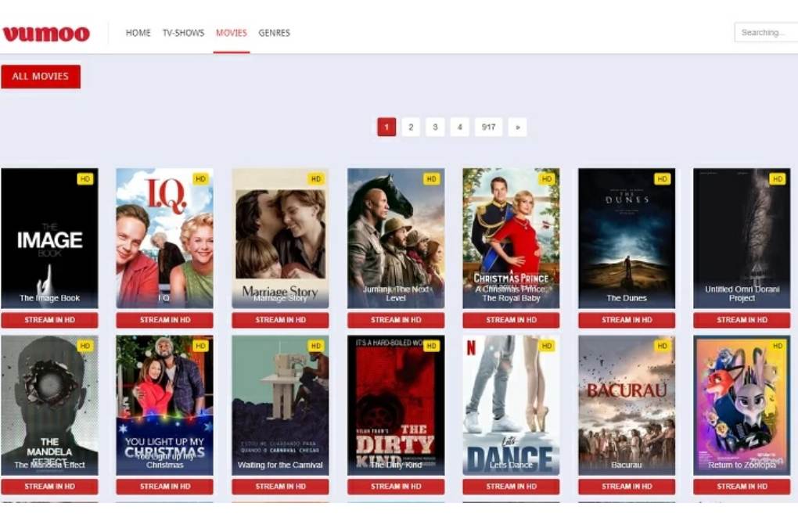
Task: Click the next page arrow
Action: coord(518,127)
